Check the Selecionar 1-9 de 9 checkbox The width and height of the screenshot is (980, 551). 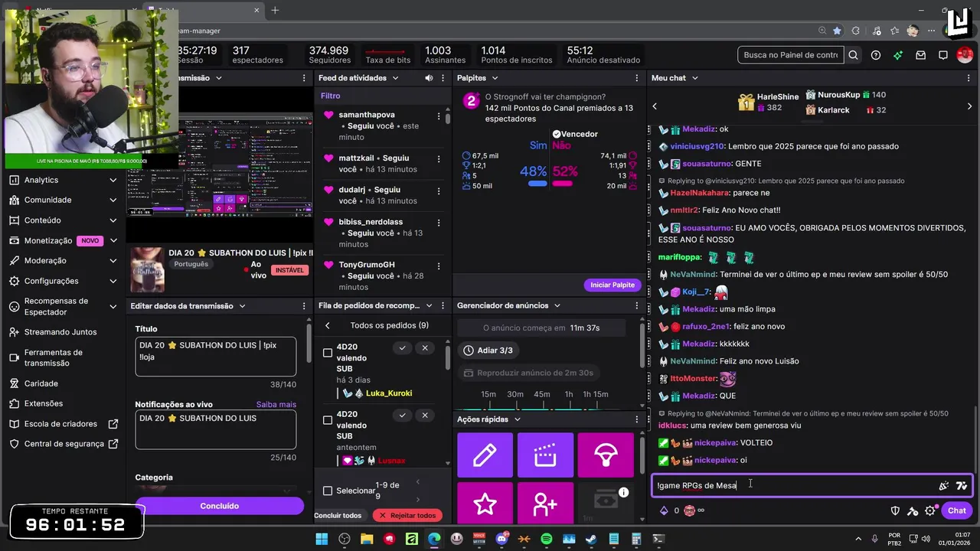point(328,491)
